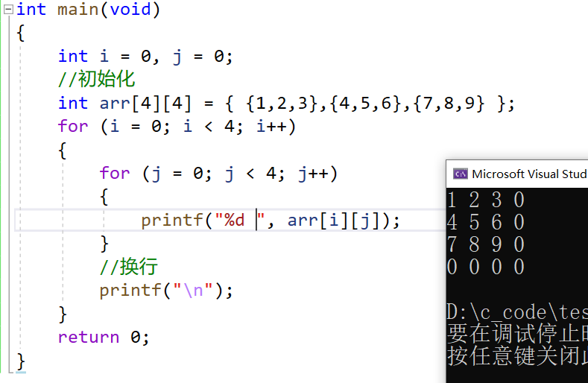Click the 'return 0;' line
588x383 pixels.
(104, 338)
